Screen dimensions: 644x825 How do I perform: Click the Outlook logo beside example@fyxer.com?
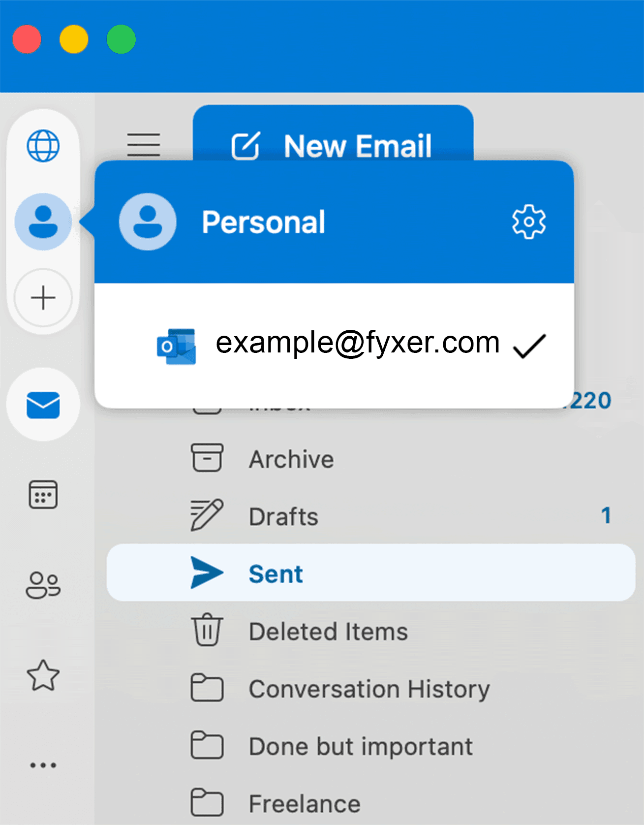click(x=176, y=346)
